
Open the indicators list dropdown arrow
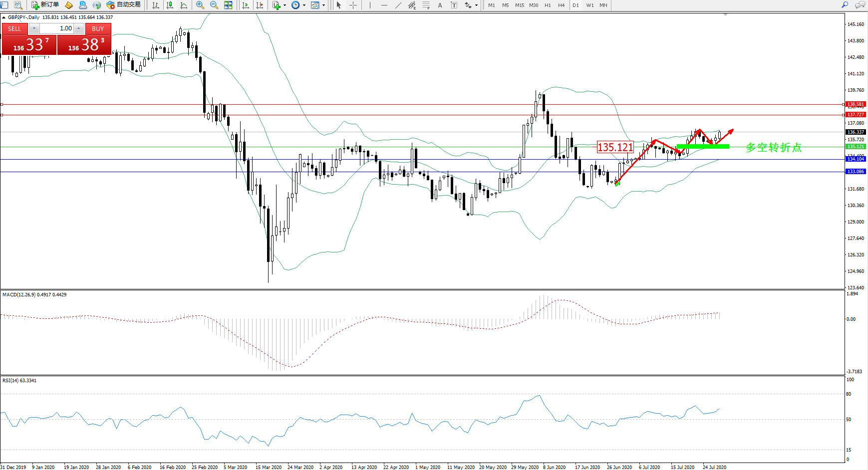[285, 5]
